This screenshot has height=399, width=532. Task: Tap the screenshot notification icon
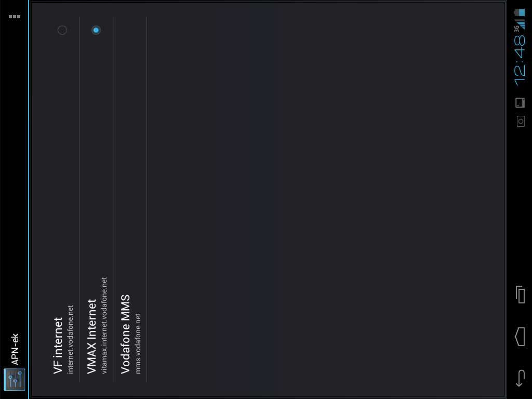[521, 121]
